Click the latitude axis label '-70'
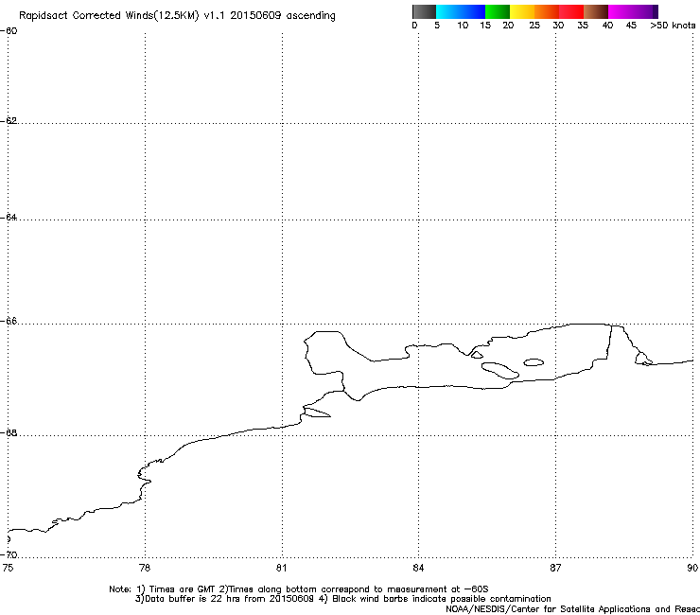Screen dimensions: 700x615 [x=9, y=554]
